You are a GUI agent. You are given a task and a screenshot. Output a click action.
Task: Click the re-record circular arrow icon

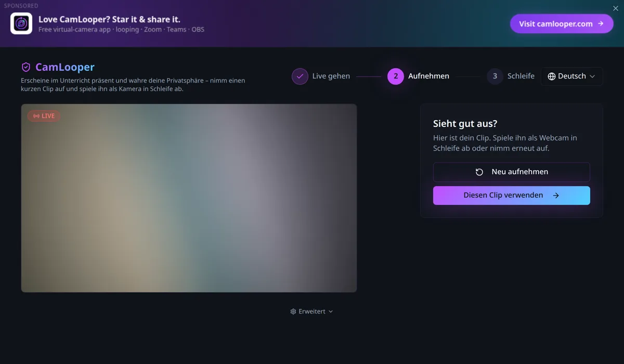click(x=479, y=172)
